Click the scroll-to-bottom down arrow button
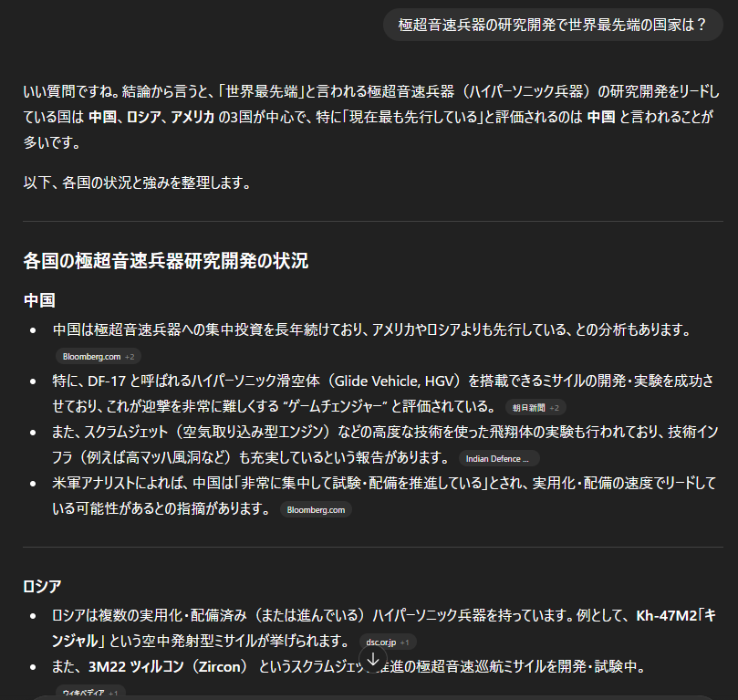Viewport: 738px width, 700px height. click(372, 659)
